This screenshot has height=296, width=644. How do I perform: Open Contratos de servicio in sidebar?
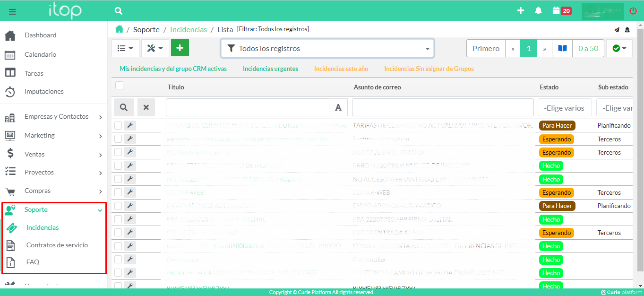pos(57,245)
